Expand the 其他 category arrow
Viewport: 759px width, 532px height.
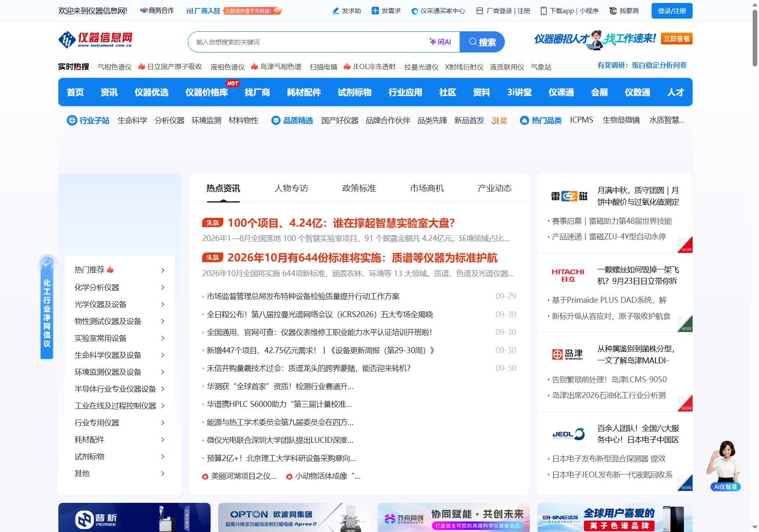(x=163, y=474)
